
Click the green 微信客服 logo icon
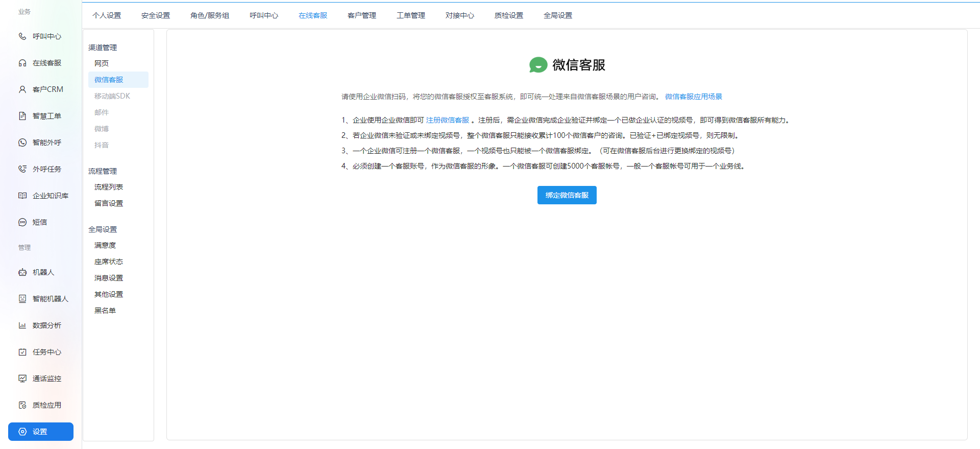coord(538,65)
